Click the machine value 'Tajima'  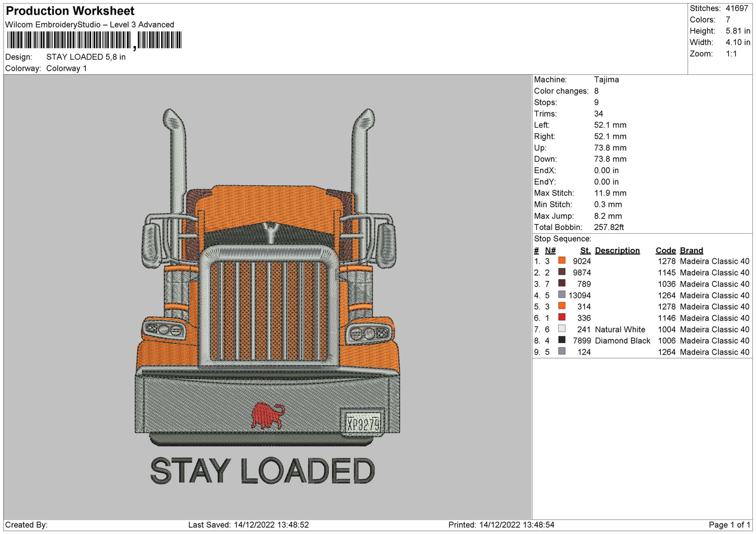point(606,79)
